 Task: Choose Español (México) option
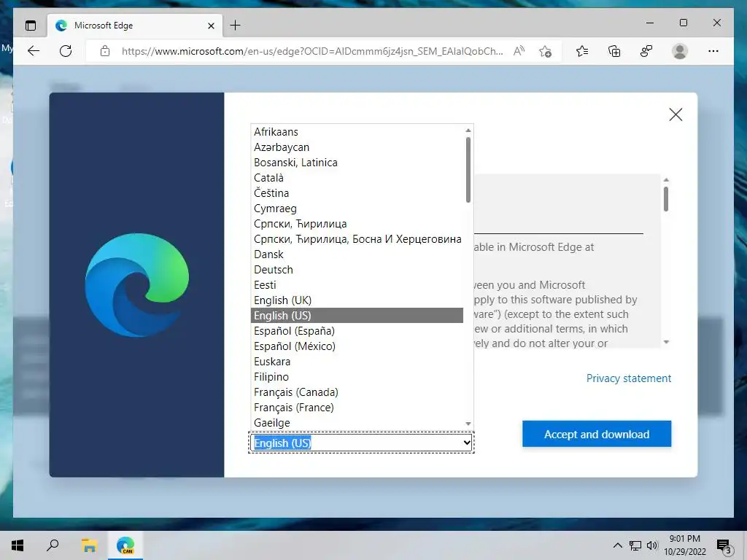357,346
